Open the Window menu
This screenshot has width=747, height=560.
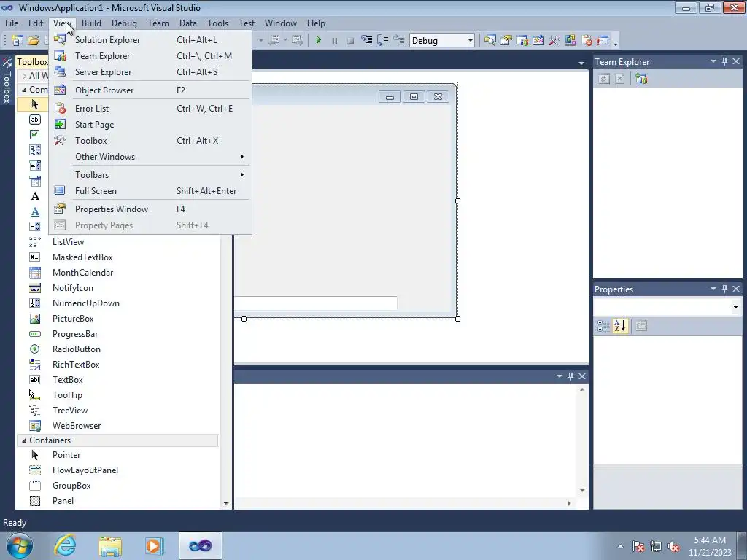[281, 23]
